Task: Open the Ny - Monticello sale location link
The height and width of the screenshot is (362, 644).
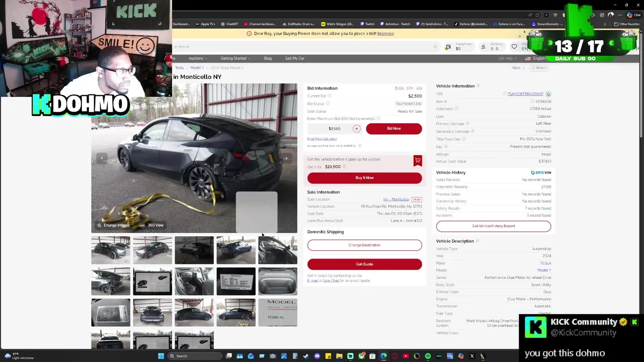Action: [x=396, y=200]
